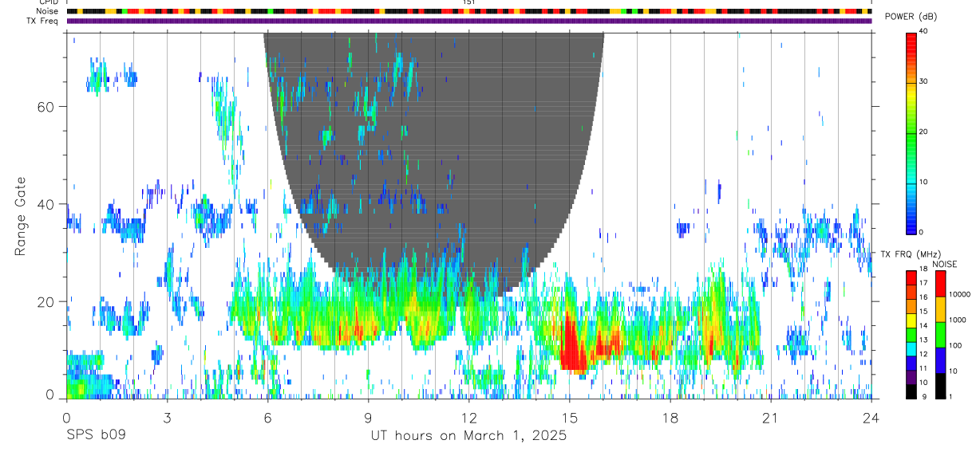Click x-axis tick label '24'

pos(871,417)
